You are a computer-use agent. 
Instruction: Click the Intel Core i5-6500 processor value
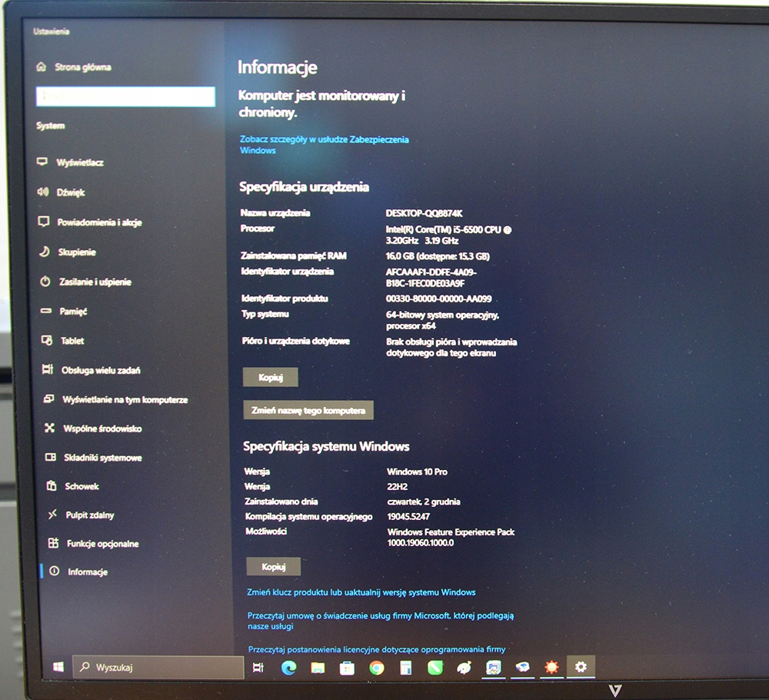tap(448, 235)
